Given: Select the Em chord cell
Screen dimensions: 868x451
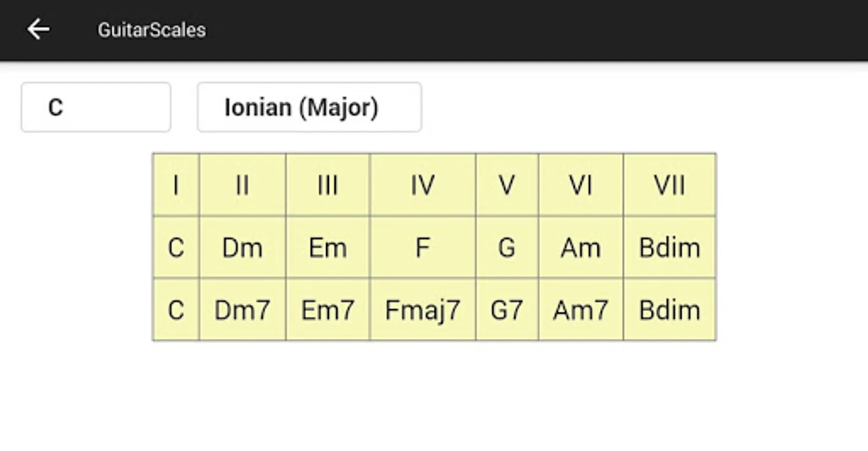Looking at the screenshot, I should click(328, 248).
